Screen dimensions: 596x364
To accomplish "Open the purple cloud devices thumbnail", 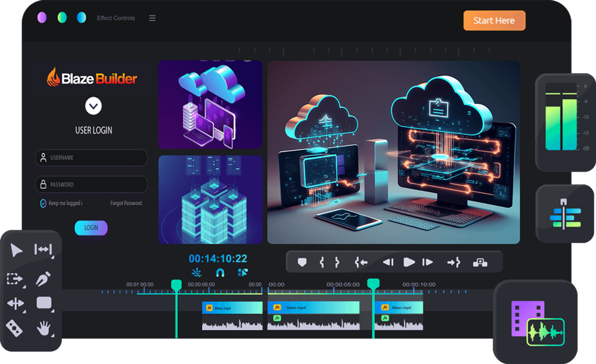I will coord(210,104).
